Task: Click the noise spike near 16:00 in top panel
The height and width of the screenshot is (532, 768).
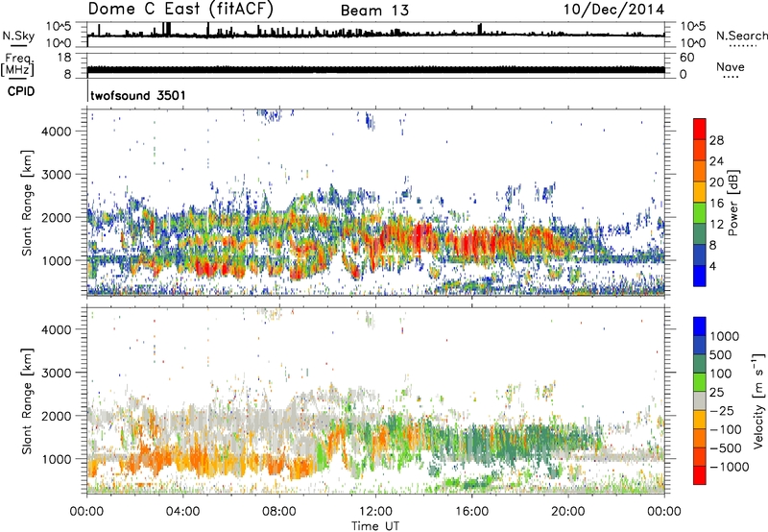Action: click(479, 29)
